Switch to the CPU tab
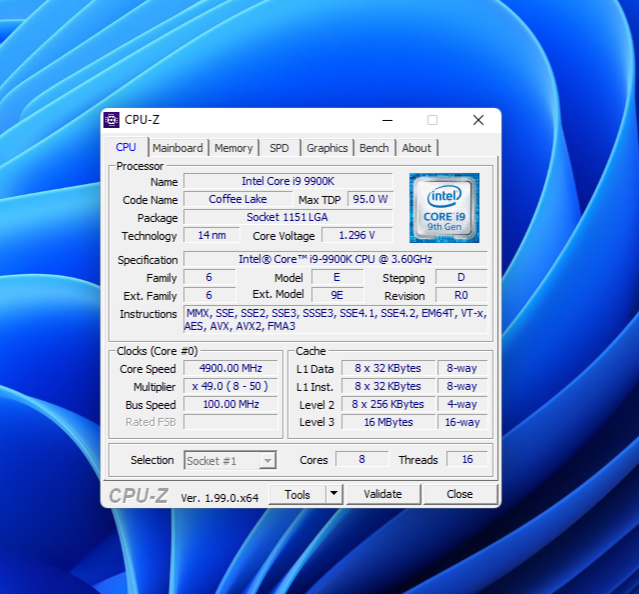This screenshot has width=639, height=594. (126, 147)
